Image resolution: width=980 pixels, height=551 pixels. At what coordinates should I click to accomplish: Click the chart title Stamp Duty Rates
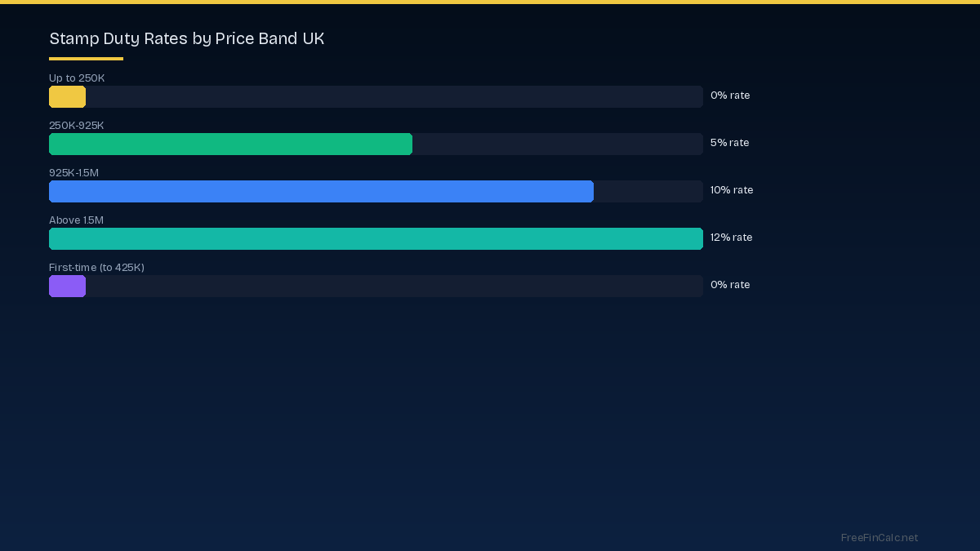point(186,38)
